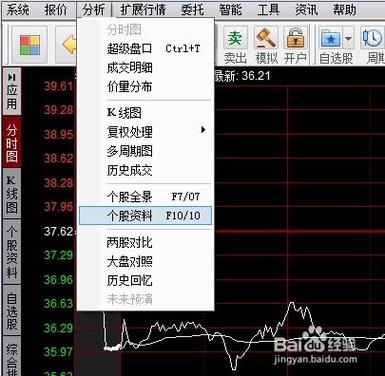Switch to the 个股资料 sidebar tab

[12, 252]
